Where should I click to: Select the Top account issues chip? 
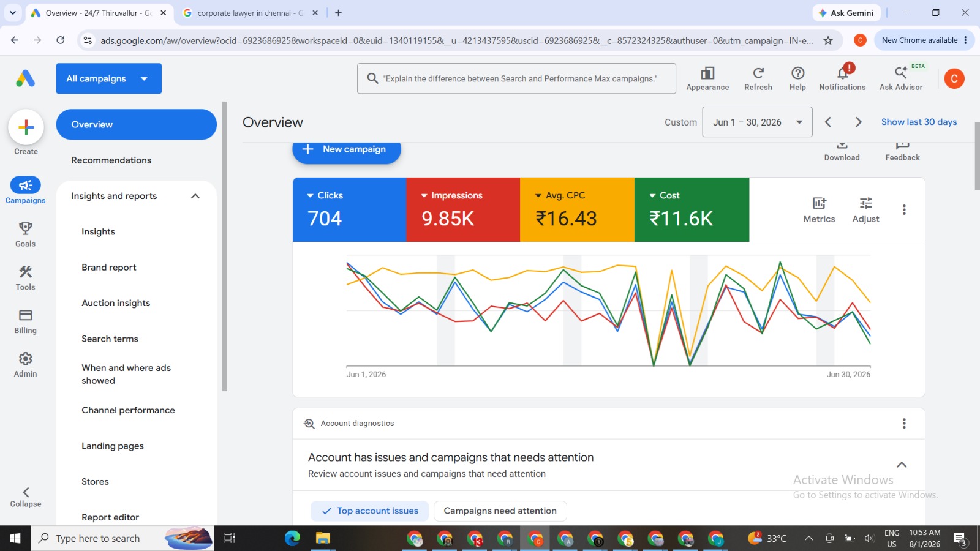click(370, 511)
